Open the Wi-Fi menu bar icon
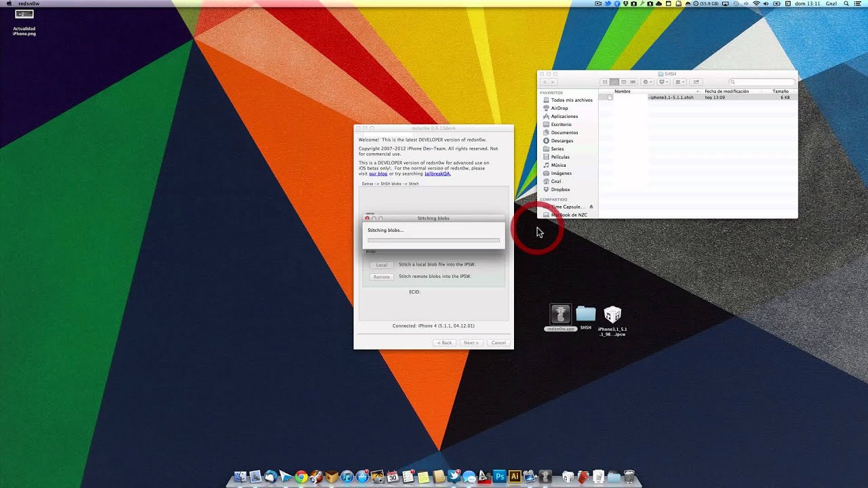This screenshot has width=868, height=488. coord(756,3)
